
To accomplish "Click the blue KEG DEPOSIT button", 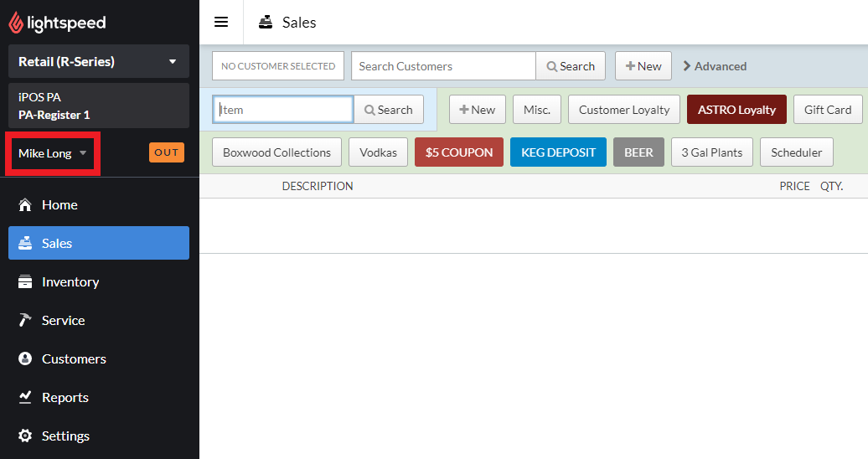I will pyautogui.click(x=558, y=152).
